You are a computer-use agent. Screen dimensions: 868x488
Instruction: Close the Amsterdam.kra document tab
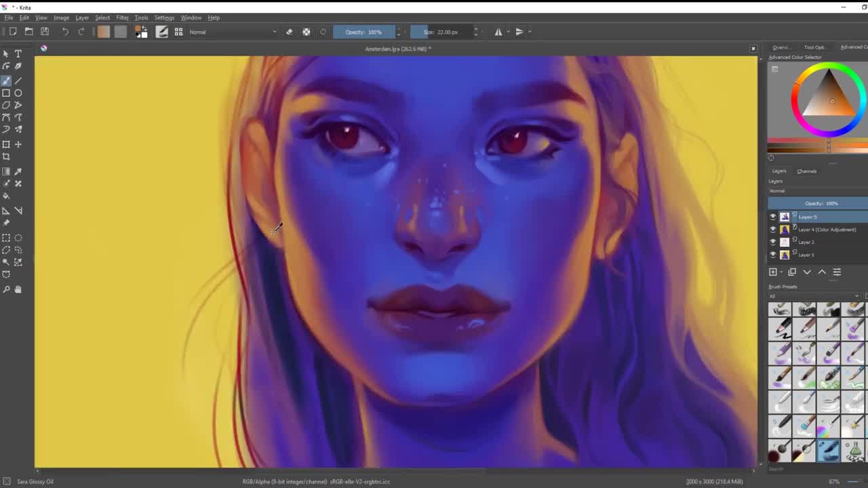(753, 49)
